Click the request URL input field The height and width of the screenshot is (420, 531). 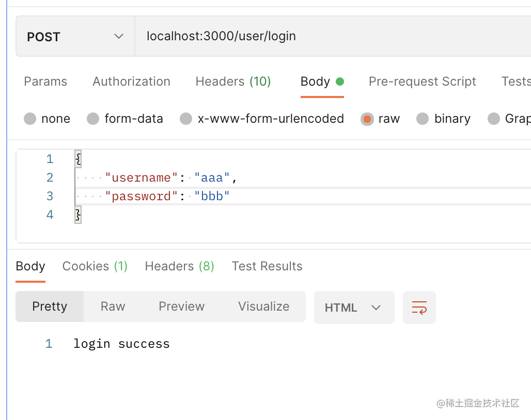pos(331,36)
